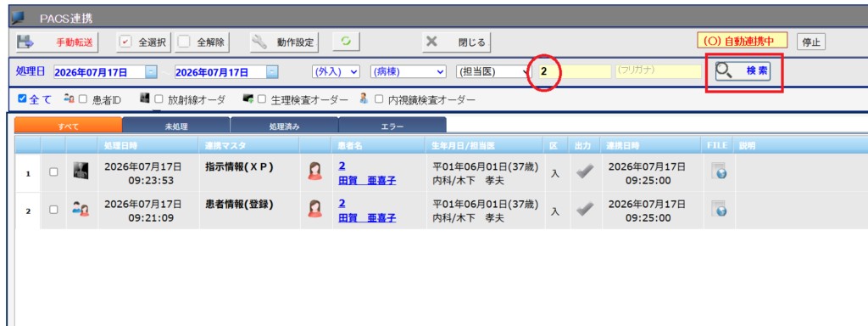
Task: Click the 09:23:53 processing time text
Action: click(151, 180)
